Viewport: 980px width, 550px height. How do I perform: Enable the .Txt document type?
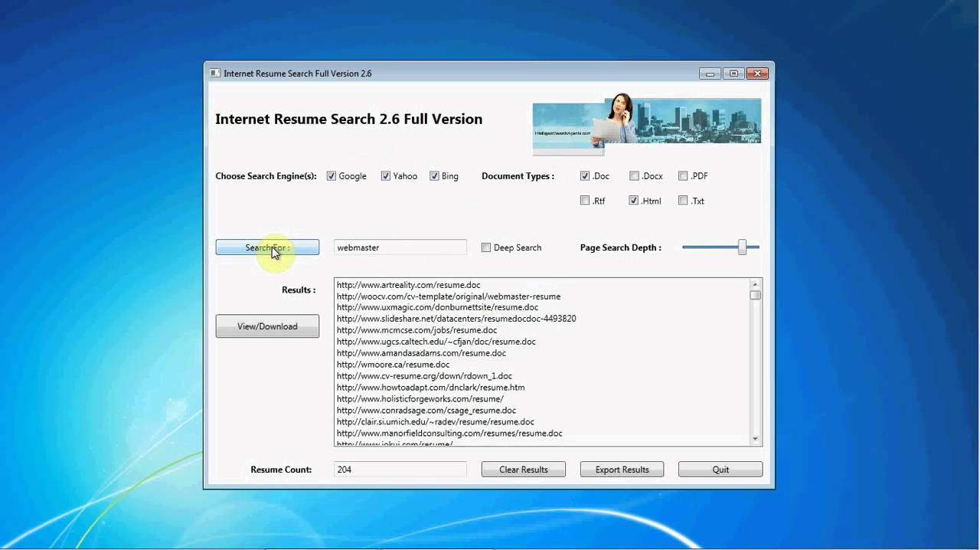[683, 201]
